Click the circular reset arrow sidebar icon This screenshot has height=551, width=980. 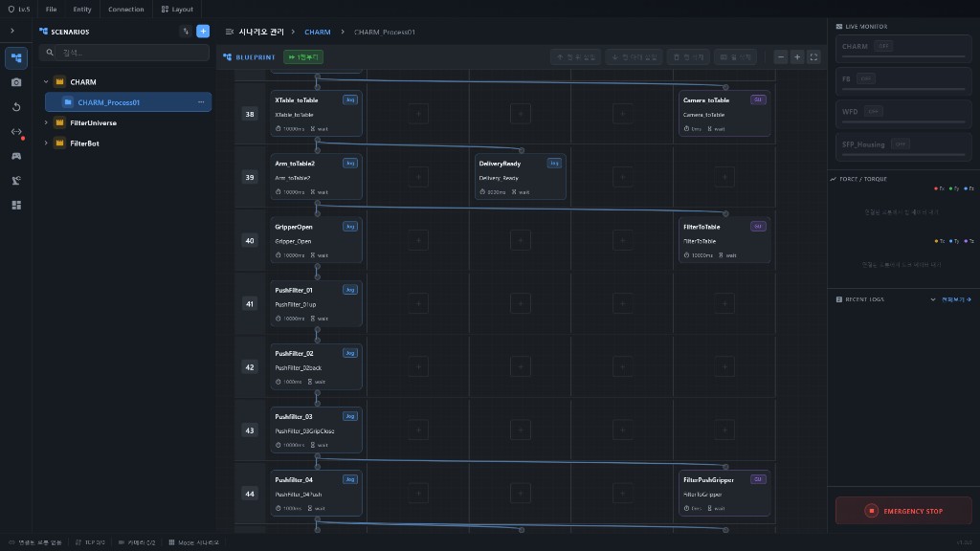point(16,107)
